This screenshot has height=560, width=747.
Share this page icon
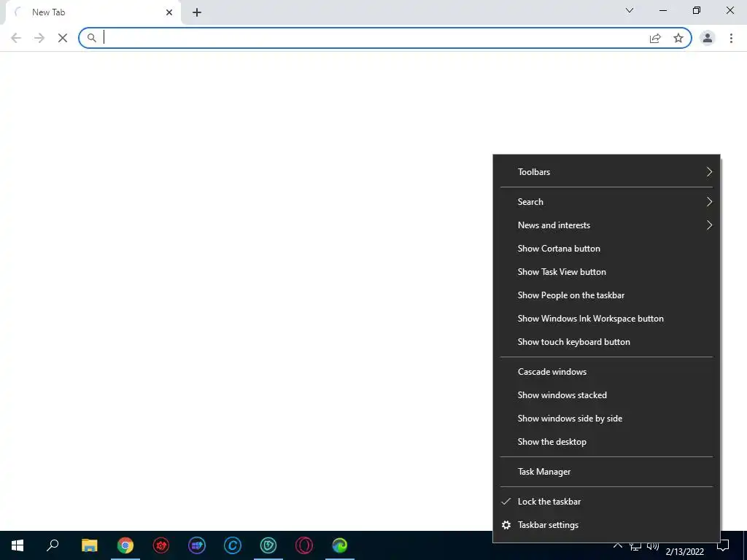(x=655, y=38)
